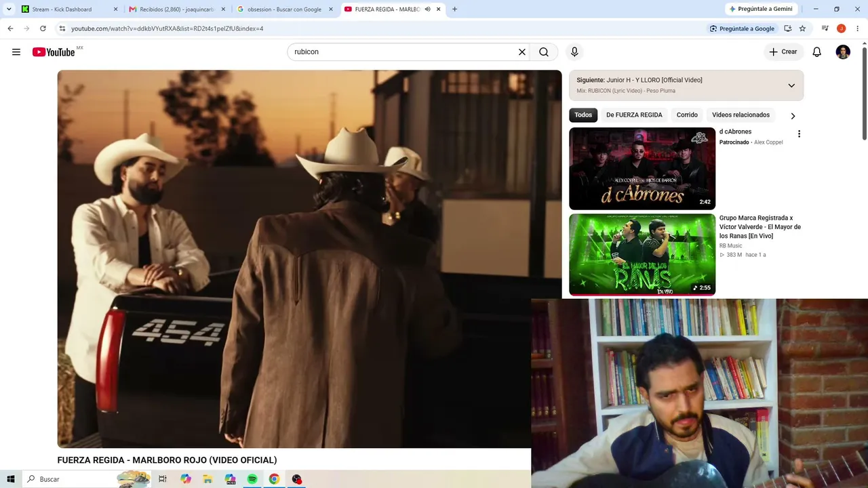
Task: Bookmark this page with the star
Action: click(802, 28)
